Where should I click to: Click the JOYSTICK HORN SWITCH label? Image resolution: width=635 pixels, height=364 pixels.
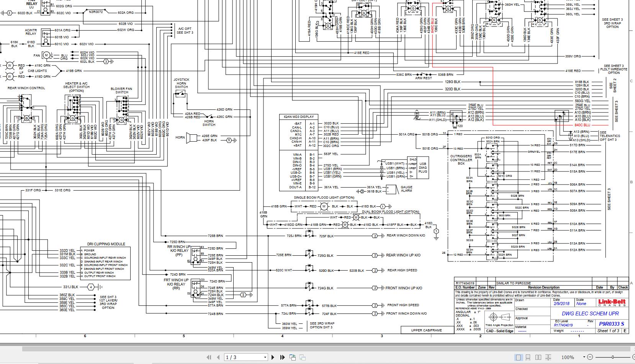tap(181, 83)
